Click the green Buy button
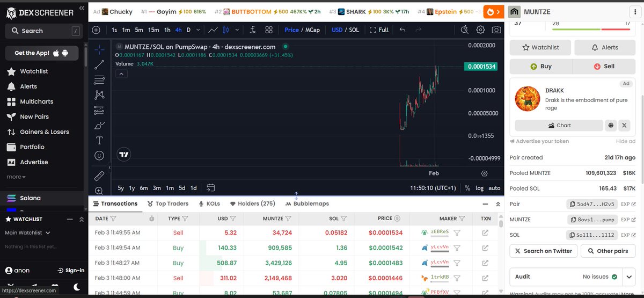Screen dimensions: 644x298 (x=541, y=67)
